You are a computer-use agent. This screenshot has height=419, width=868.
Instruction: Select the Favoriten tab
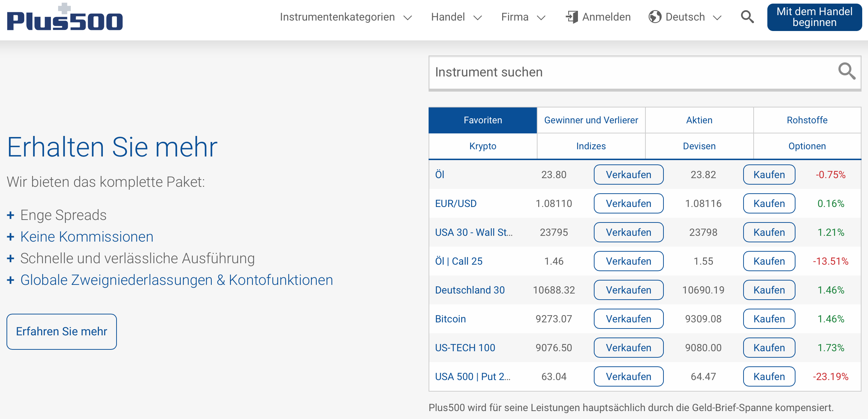coord(483,120)
